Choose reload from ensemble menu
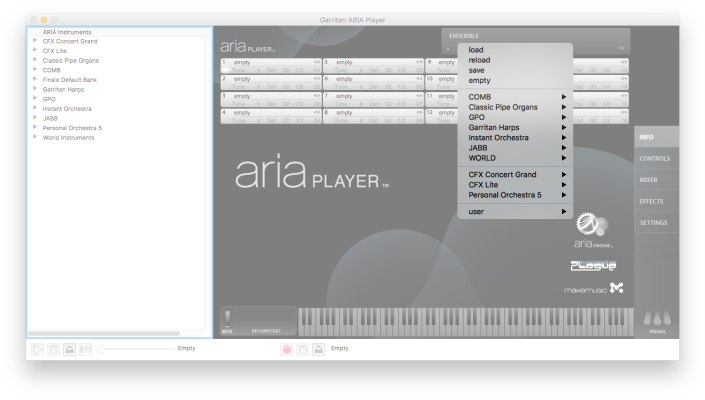The image size is (705, 400). pos(515,60)
